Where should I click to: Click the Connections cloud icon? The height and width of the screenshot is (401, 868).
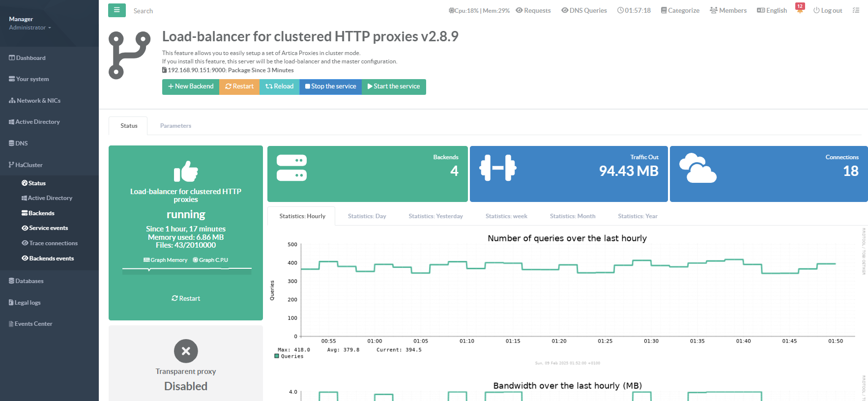697,168
